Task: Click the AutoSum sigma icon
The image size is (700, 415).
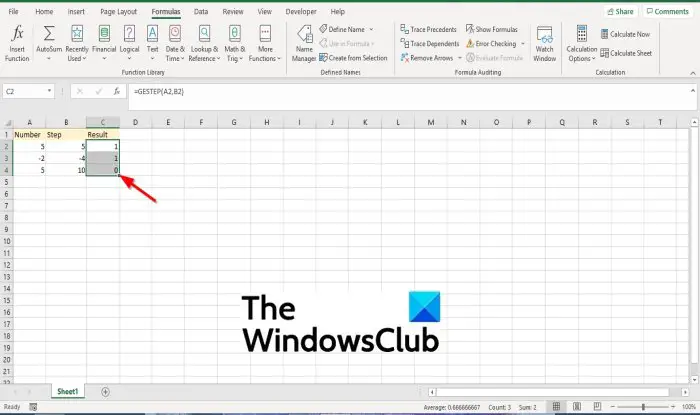Action: tap(49, 33)
